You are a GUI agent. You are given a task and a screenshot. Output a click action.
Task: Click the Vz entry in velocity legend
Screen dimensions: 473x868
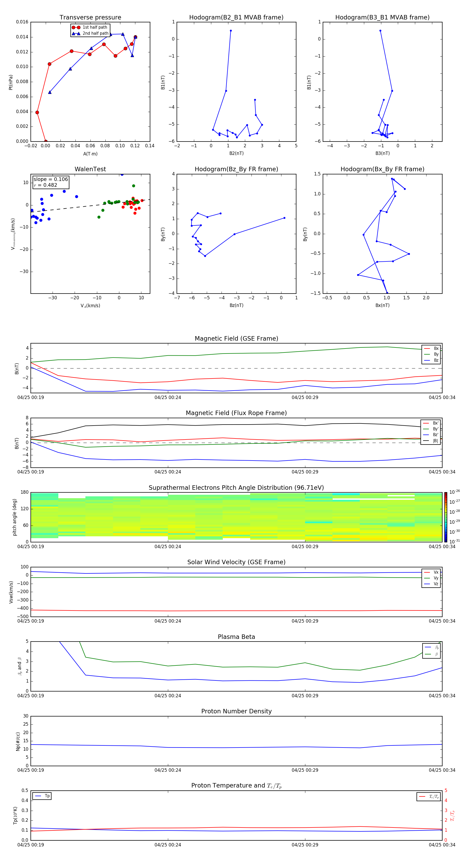tap(431, 584)
